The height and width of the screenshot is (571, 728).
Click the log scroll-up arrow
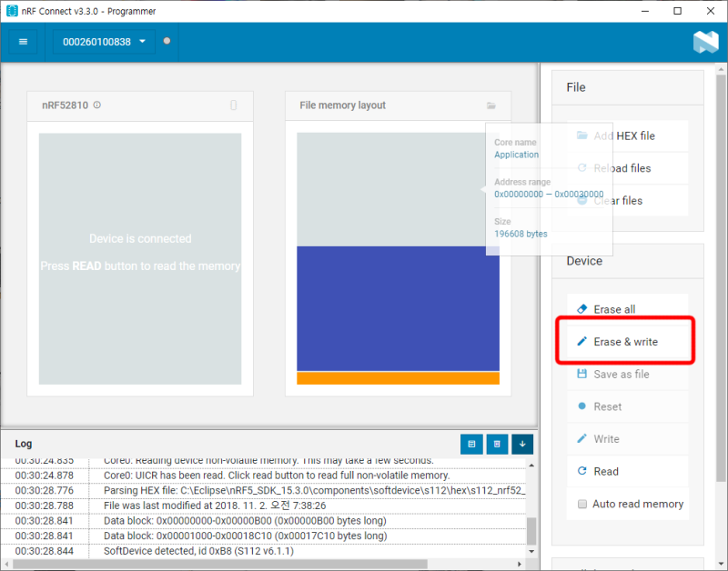(531, 466)
